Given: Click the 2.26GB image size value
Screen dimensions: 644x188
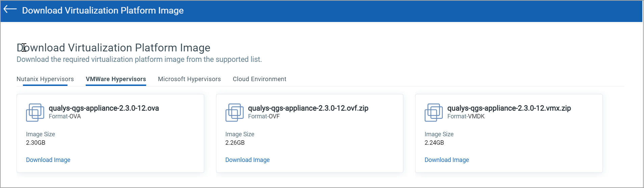Looking at the screenshot, I should click(x=235, y=143).
